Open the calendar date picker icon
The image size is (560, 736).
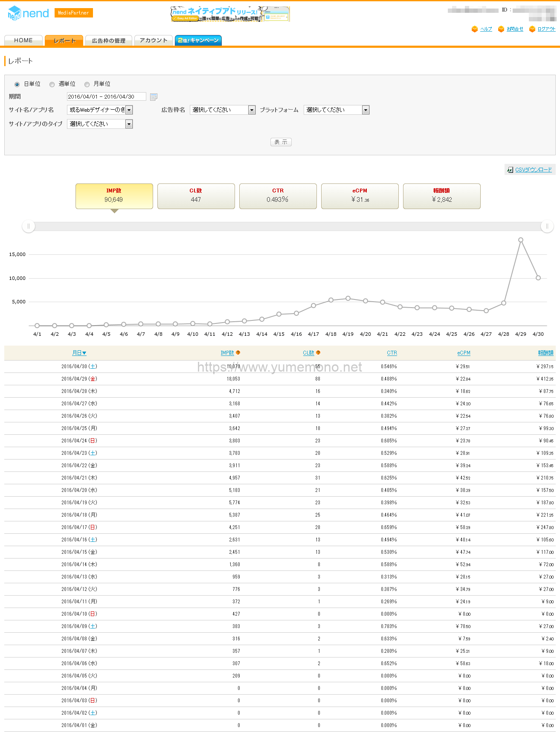(x=154, y=97)
